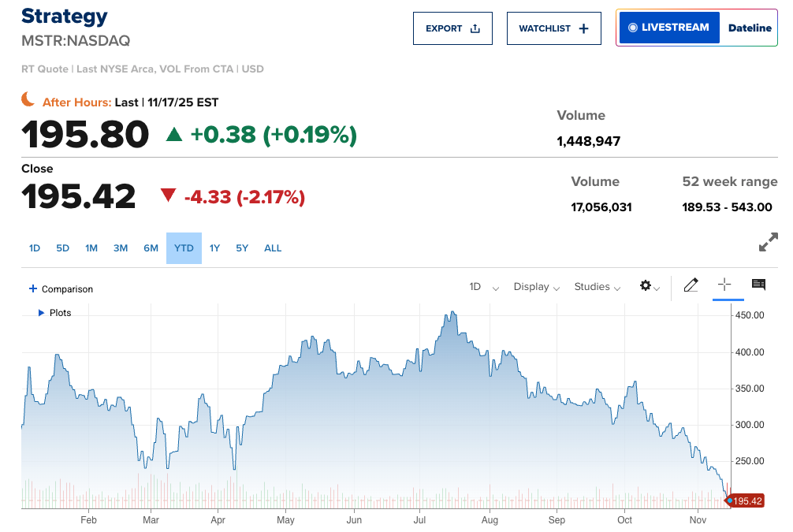Viewport: 793px width, 532px height.
Task: Open chart comments icon
Action: point(758,285)
